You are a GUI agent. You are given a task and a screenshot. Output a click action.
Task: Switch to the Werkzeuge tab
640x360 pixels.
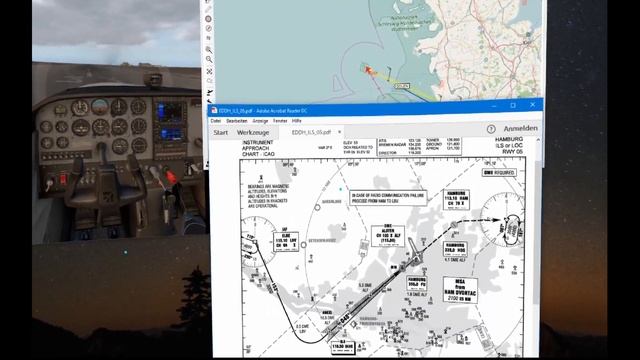click(x=253, y=133)
